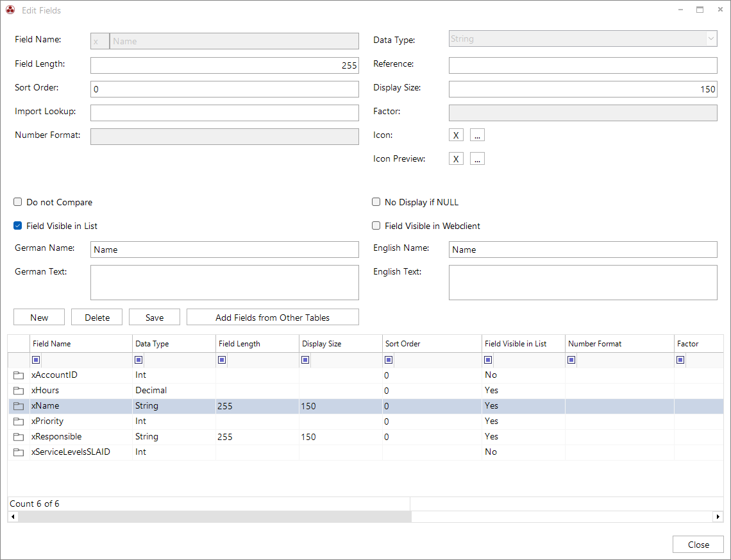Browse for an Icon with the ... button

pos(477,135)
